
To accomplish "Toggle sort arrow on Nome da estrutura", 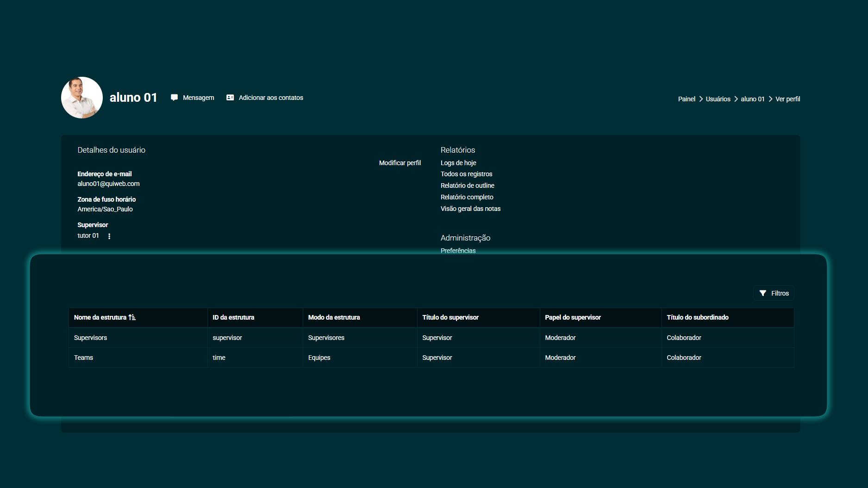I will pos(132,317).
